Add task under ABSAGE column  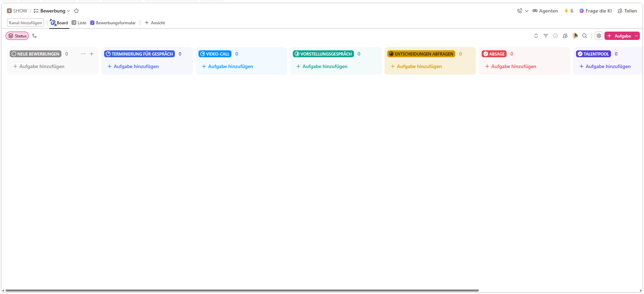[510, 66]
